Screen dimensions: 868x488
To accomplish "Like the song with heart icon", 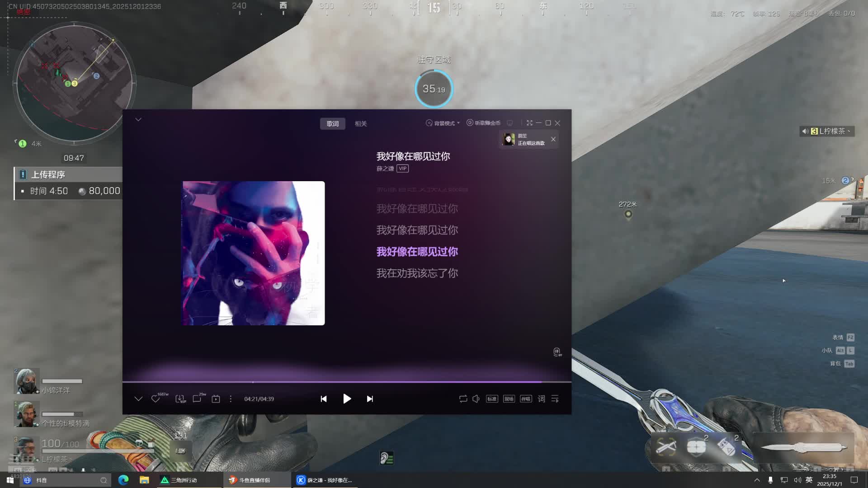I will pyautogui.click(x=156, y=399).
